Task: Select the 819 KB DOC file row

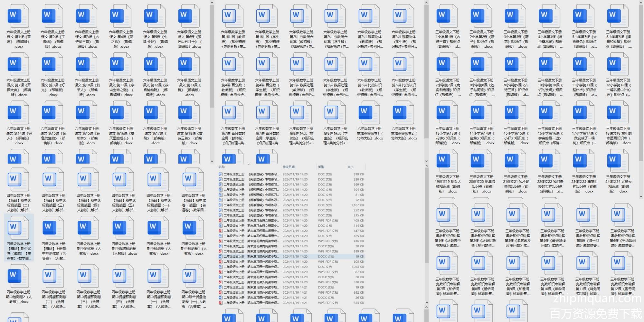Action: (x=290, y=174)
